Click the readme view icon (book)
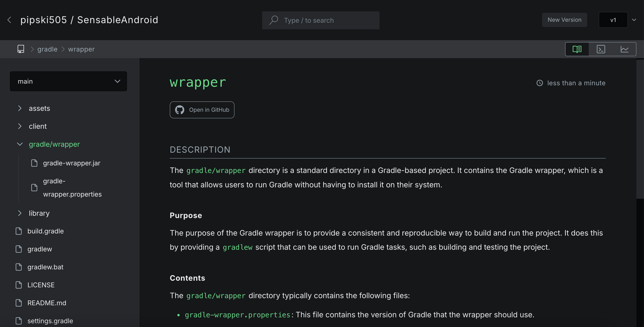 [x=577, y=49]
